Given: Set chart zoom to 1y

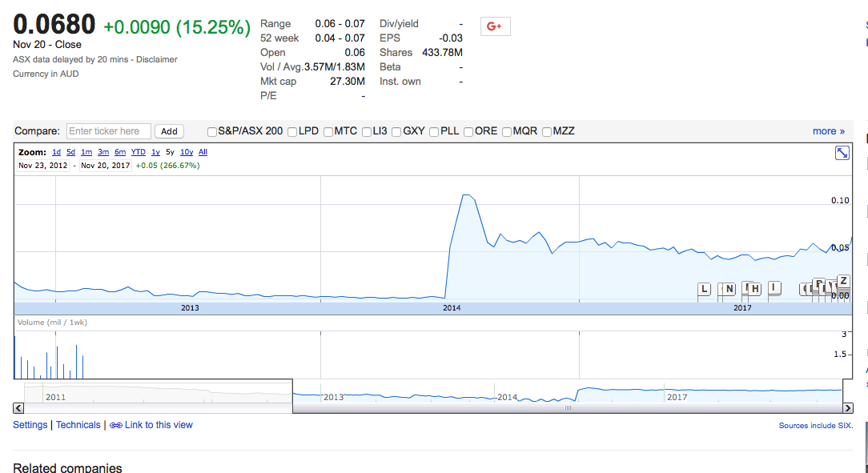Looking at the screenshot, I should [x=156, y=152].
